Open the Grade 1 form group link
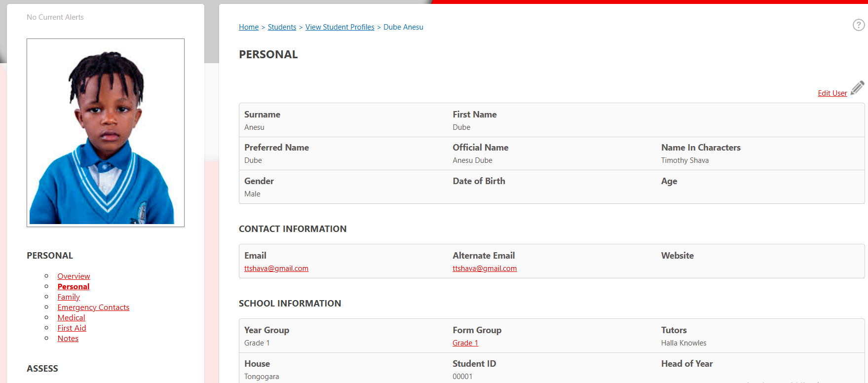This screenshot has height=383, width=868. point(465,343)
